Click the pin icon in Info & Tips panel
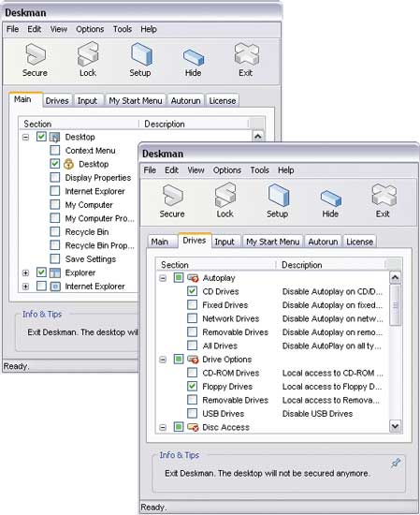Image resolution: width=420 pixels, height=515 pixels. point(396,463)
